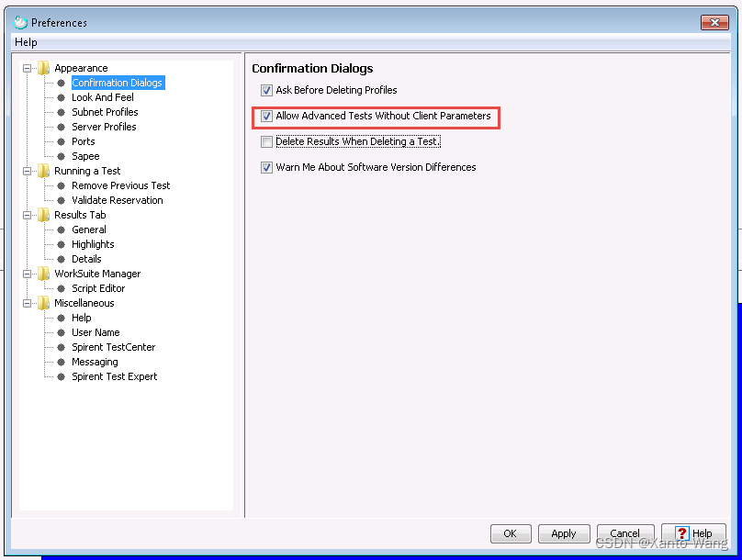Screen dimensions: 742x560
Task: Select the Results Tab tree label
Action: (x=80, y=215)
